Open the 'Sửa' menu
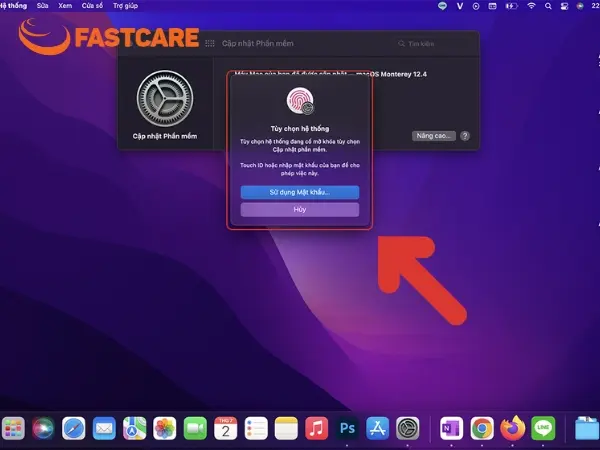 pos(42,6)
